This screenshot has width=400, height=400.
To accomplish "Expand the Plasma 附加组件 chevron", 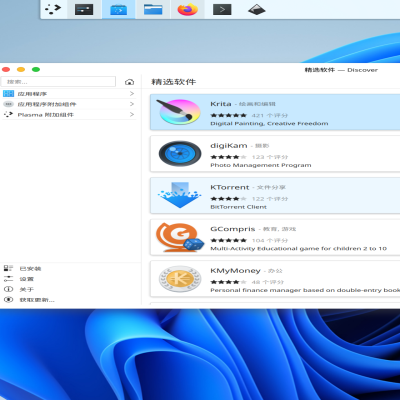I will point(132,115).
